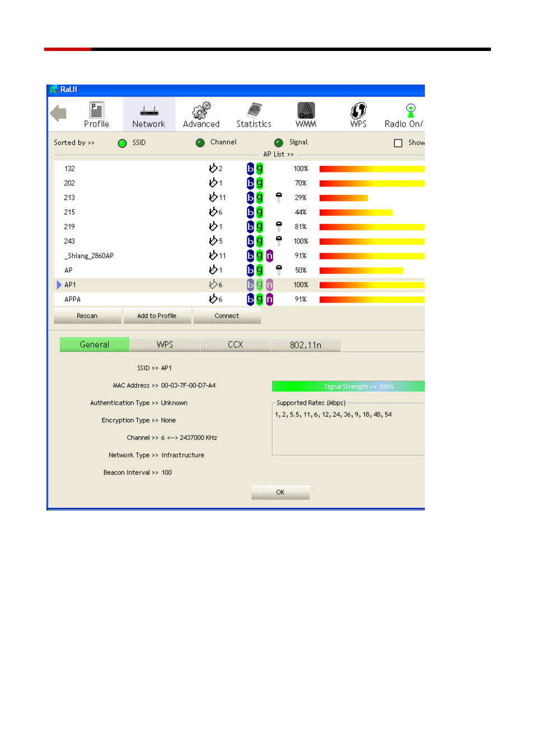This screenshot has width=534, height=756.
Task: Select the Network toolbar icon
Action: (x=149, y=114)
